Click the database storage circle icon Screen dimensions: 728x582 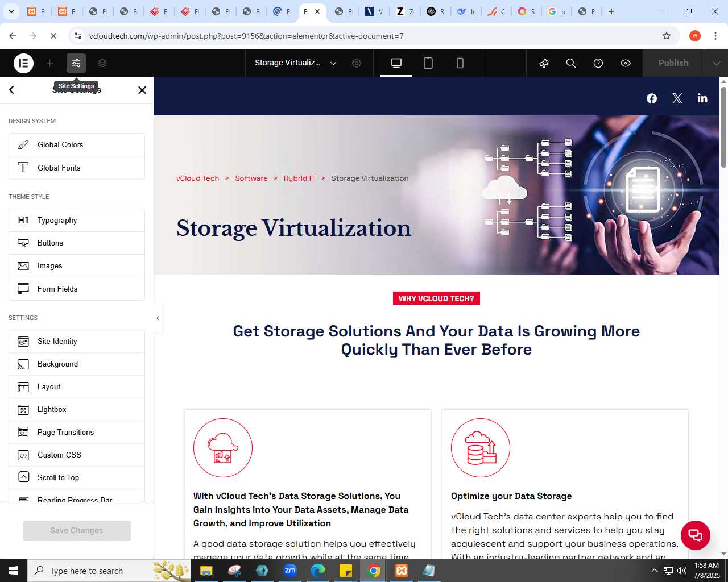(481, 448)
